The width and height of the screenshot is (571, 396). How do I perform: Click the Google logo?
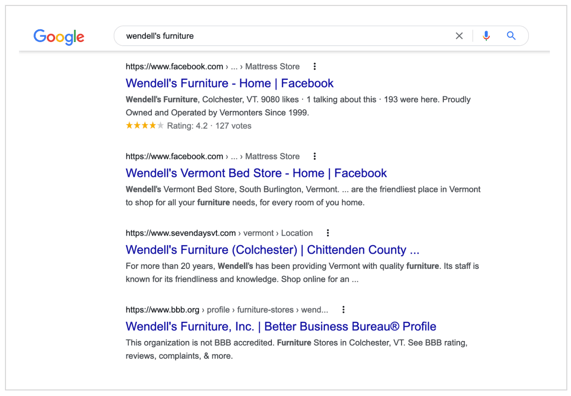59,36
